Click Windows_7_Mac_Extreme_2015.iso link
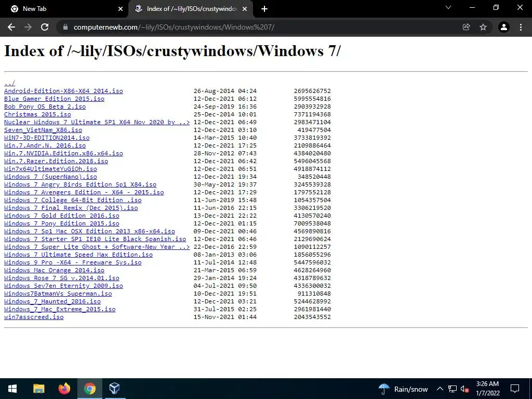The height and width of the screenshot is (399, 532). coord(60,310)
